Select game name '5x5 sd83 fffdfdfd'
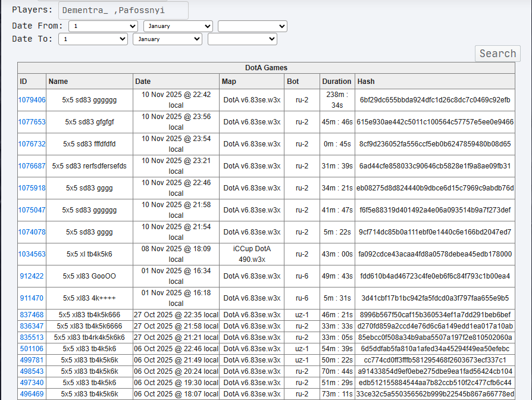Image resolution: width=532 pixels, height=400 pixels. 90,144
